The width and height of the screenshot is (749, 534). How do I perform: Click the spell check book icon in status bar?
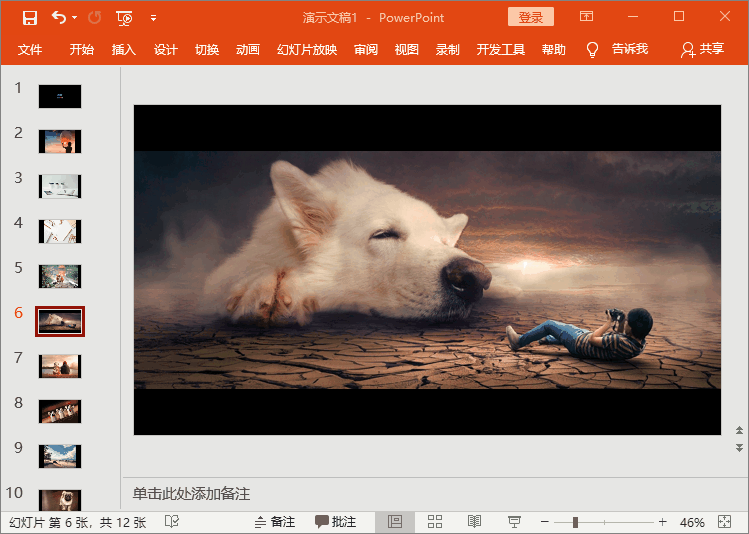point(172,522)
